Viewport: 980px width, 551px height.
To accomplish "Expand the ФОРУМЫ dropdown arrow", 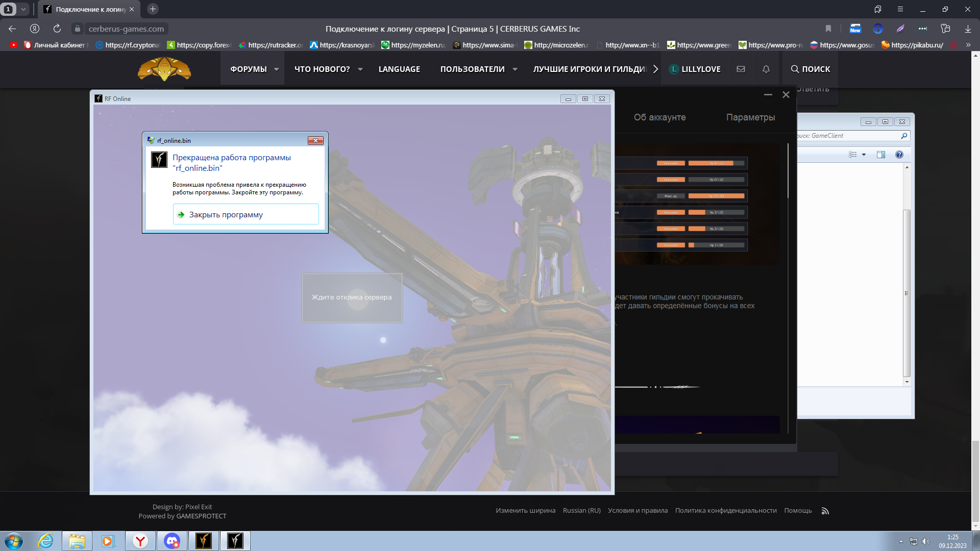I will click(x=277, y=69).
